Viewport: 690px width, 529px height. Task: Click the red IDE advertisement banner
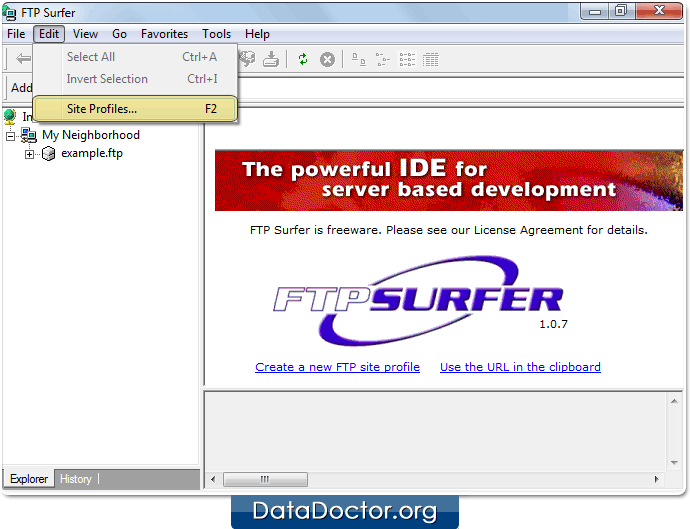click(449, 180)
